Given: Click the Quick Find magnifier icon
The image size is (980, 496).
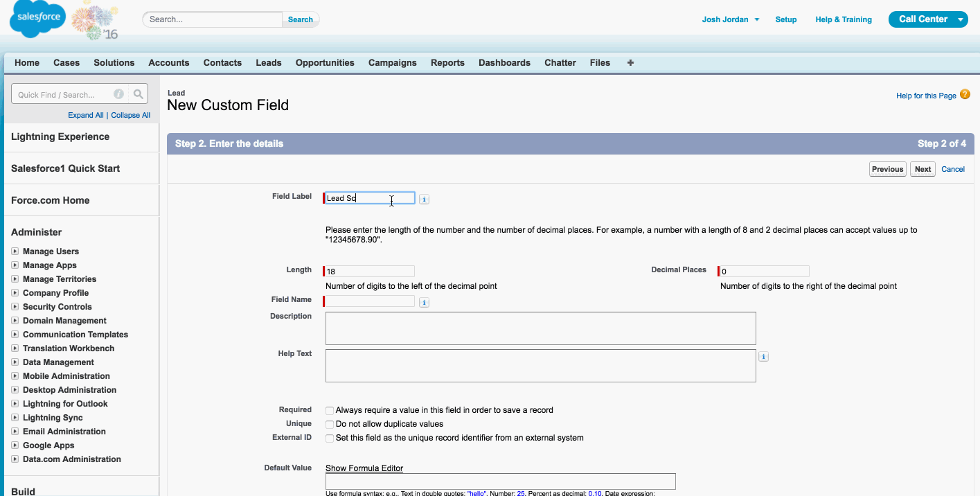Looking at the screenshot, I should [139, 95].
